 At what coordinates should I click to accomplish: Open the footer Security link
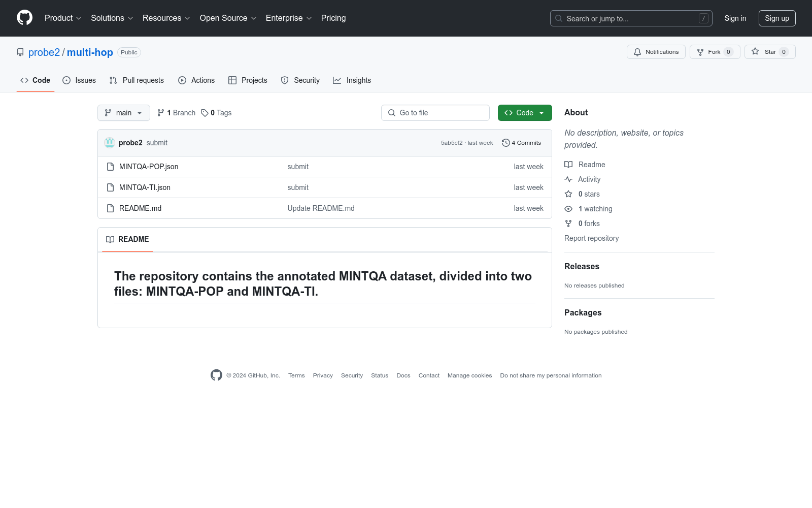click(x=352, y=375)
